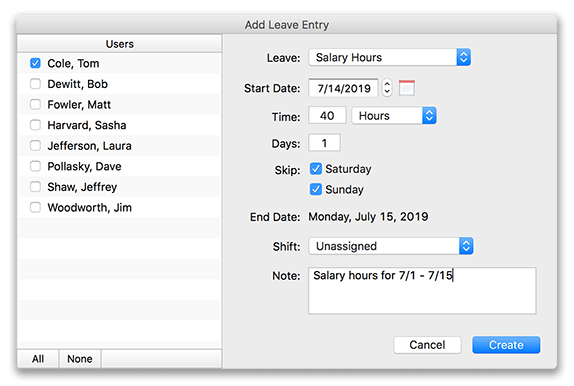Open the Leave type dropdown showing Salary Hours
Image resolution: width=574 pixels, height=386 pixels.
tap(390, 57)
